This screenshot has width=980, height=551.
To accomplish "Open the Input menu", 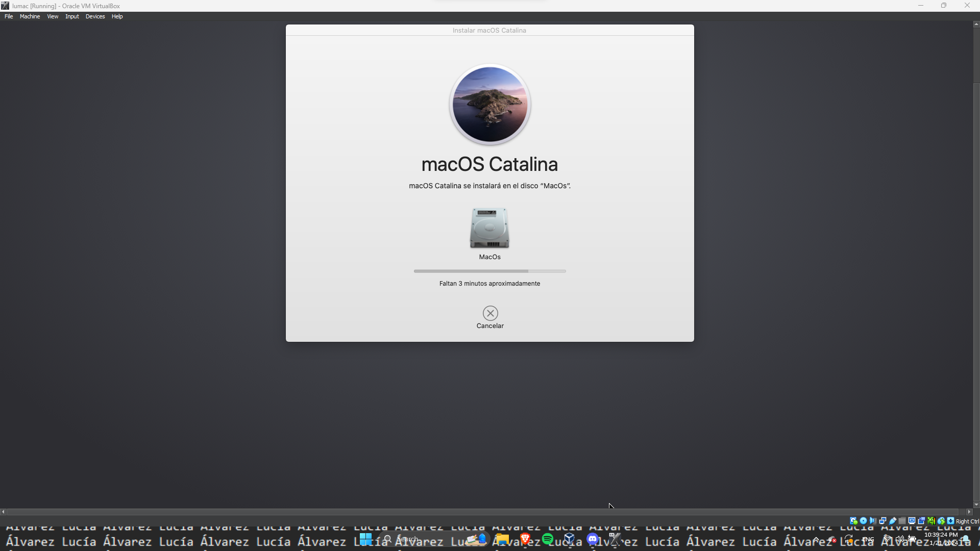I will (72, 16).
